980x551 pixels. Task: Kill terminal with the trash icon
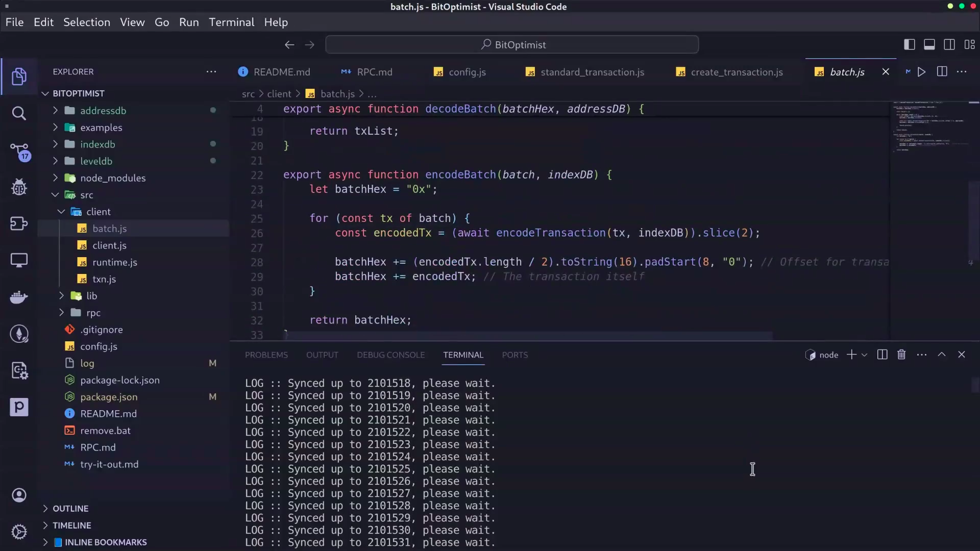[x=901, y=355]
